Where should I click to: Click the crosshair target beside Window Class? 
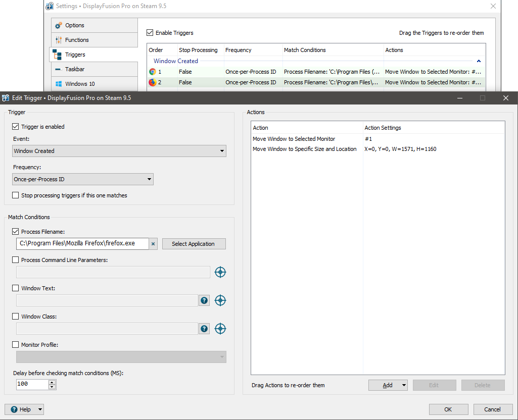[x=220, y=329]
